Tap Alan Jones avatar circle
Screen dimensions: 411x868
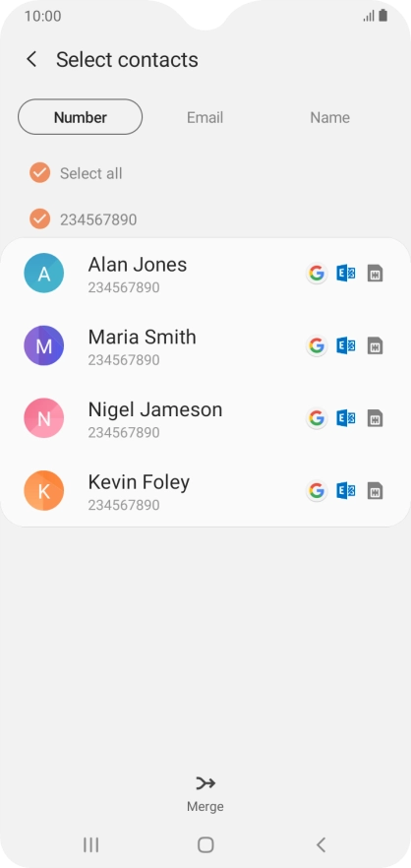43,274
